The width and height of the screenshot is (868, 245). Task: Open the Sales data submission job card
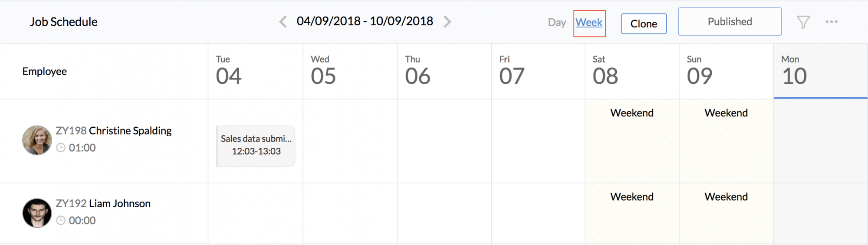(x=256, y=146)
